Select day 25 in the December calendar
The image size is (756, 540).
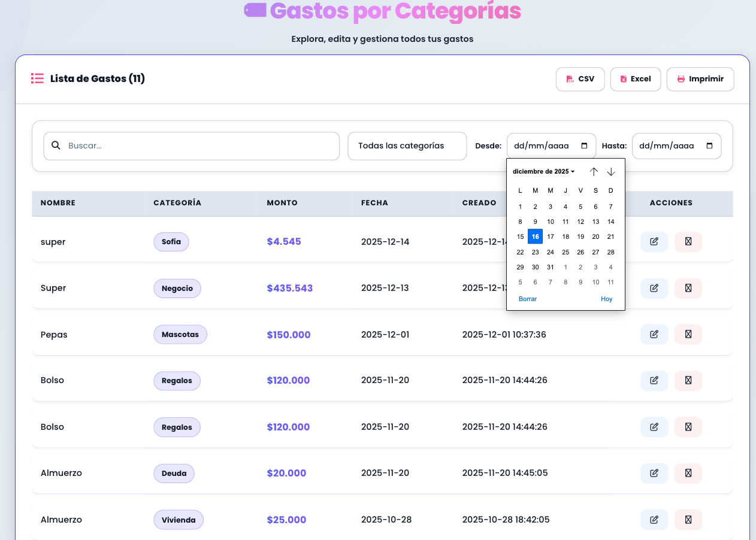click(565, 252)
